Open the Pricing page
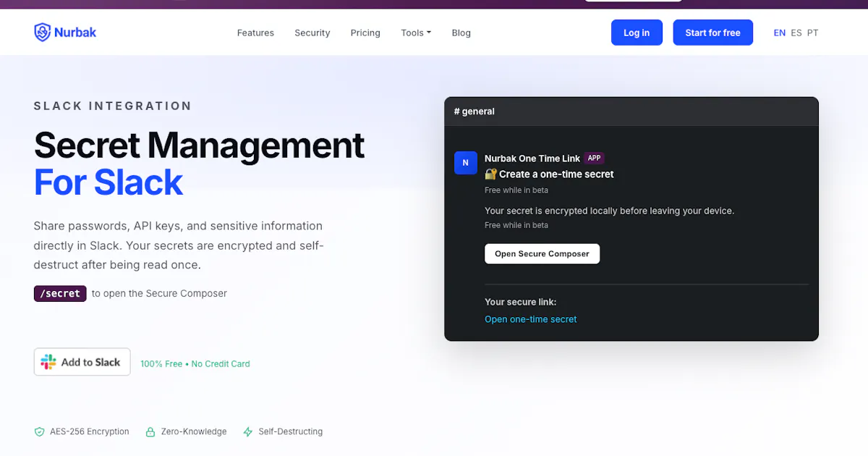 365,33
